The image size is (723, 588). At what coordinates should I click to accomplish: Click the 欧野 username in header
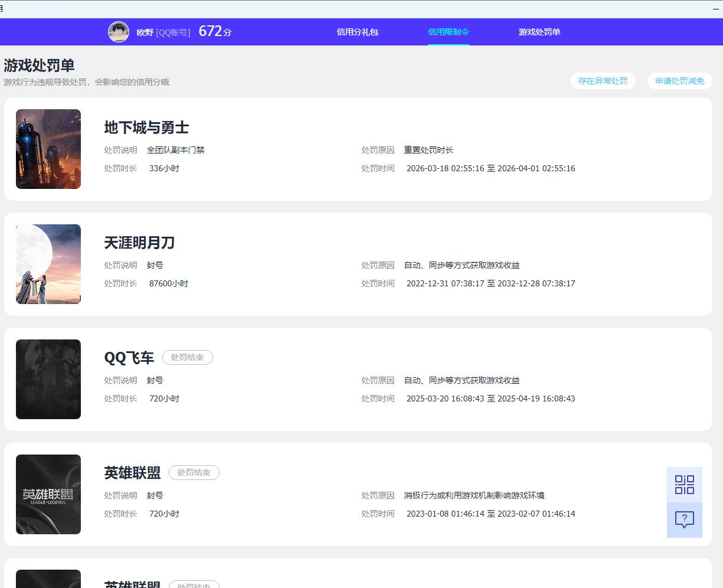tap(145, 32)
